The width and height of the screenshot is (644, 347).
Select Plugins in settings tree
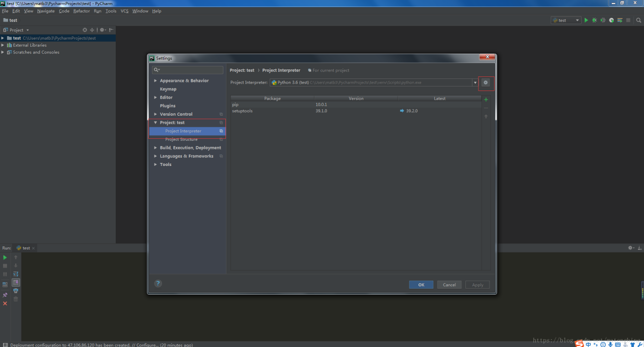tap(168, 106)
